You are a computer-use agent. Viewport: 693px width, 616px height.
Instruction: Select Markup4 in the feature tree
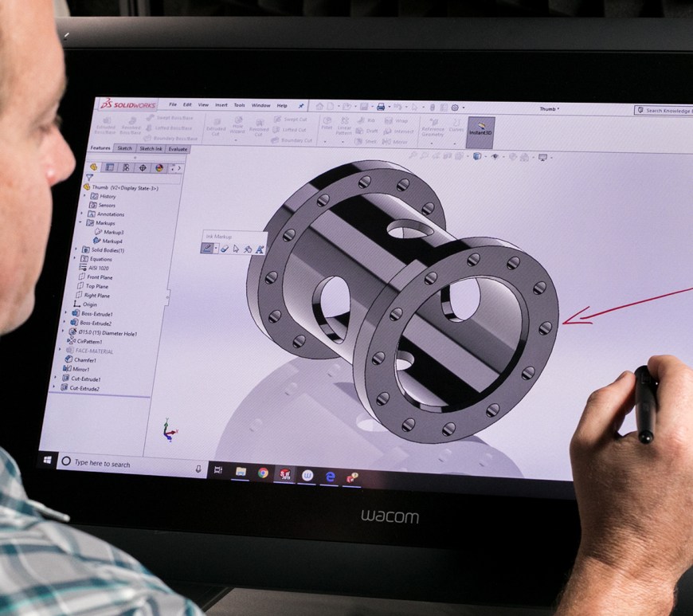tap(112, 241)
